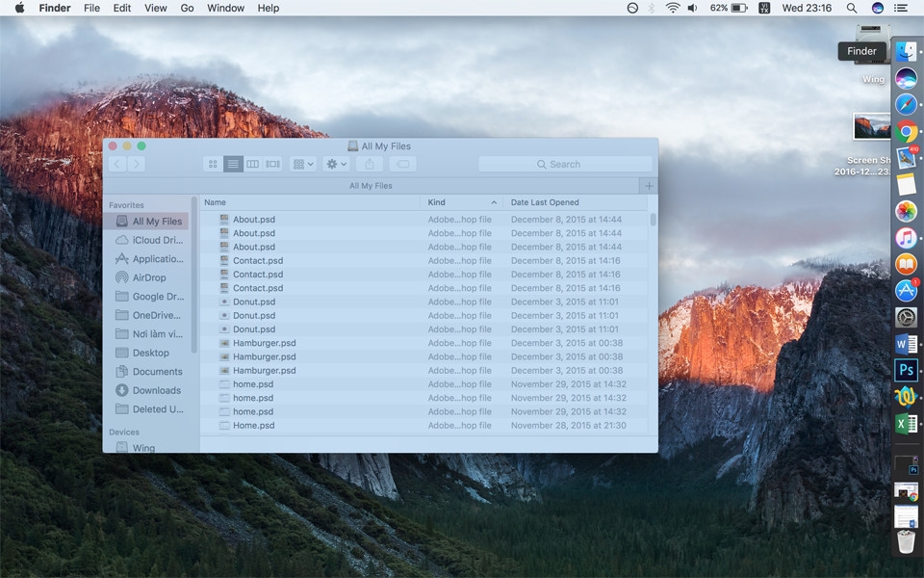This screenshot has width=924, height=578.
Task: Open the Action gear dropdown menu
Action: pyautogui.click(x=336, y=165)
